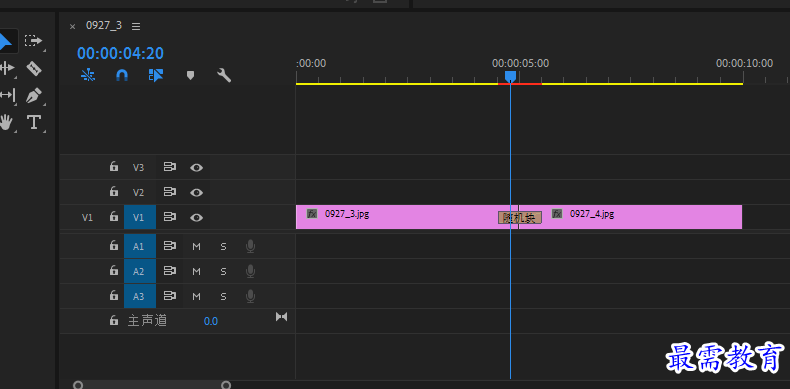Mute track A3
The width and height of the screenshot is (790, 389).
pyautogui.click(x=196, y=296)
